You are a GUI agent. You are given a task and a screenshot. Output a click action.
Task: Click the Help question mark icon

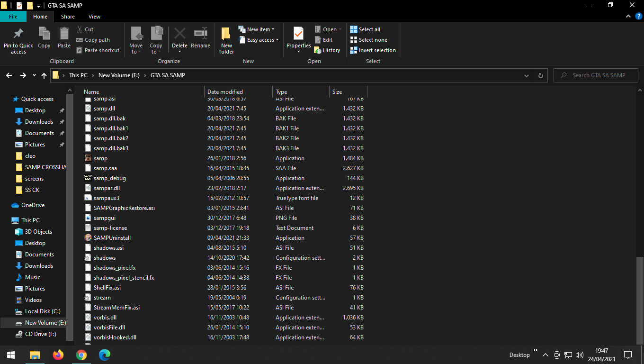point(638,17)
